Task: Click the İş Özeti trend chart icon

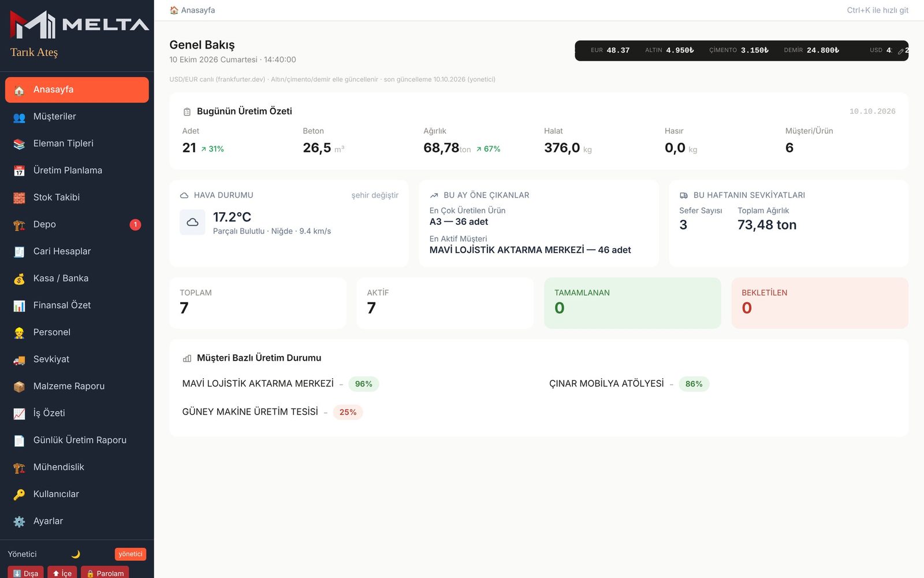Action: pyautogui.click(x=19, y=414)
